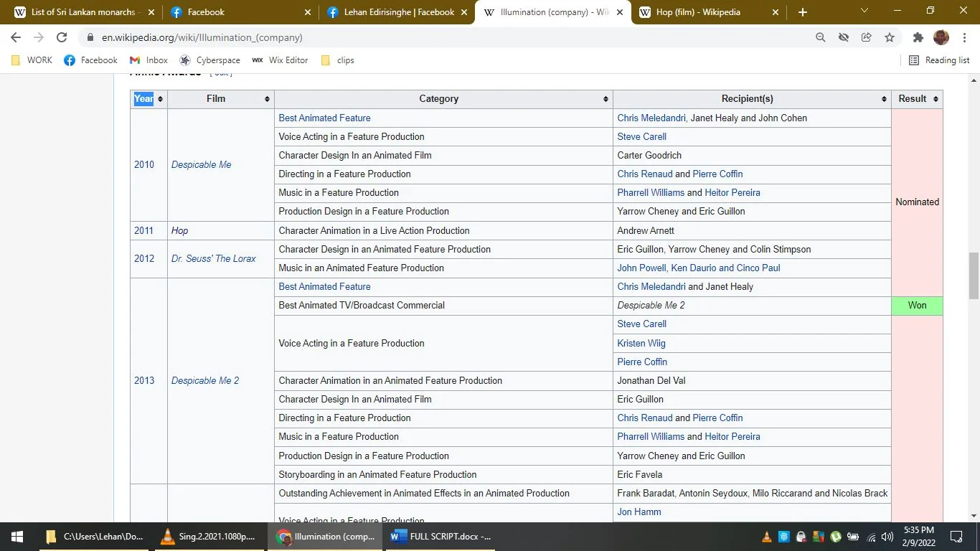980x551 pixels.
Task: Switch to Lehan Edirisinghe Facebook tab
Action: pos(397,12)
